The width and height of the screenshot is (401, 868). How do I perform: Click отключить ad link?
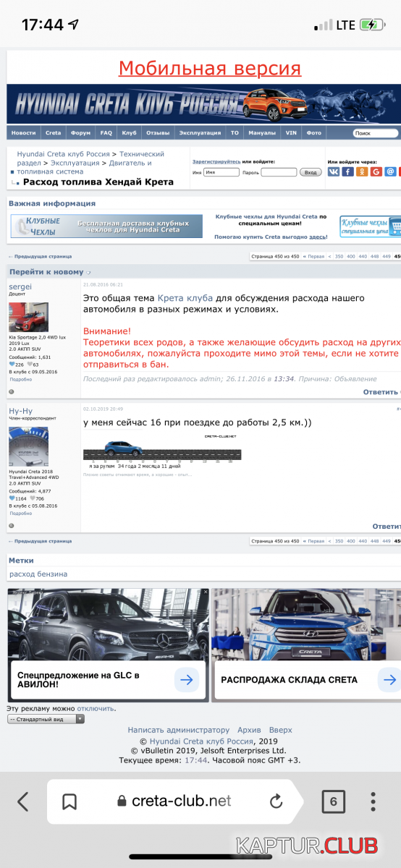[96, 708]
